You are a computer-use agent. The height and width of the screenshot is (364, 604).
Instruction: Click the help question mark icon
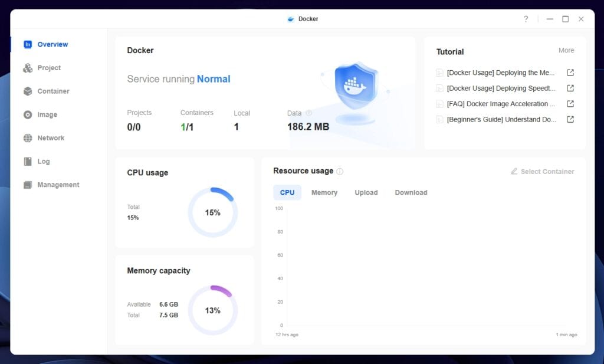526,19
